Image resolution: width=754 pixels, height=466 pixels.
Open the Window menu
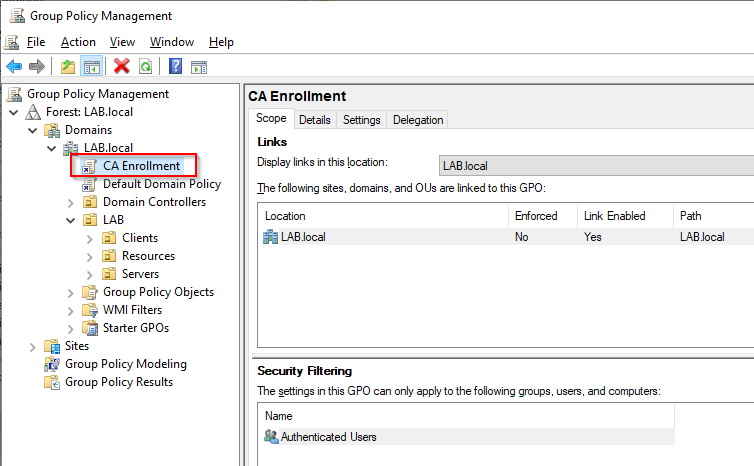tap(172, 42)
